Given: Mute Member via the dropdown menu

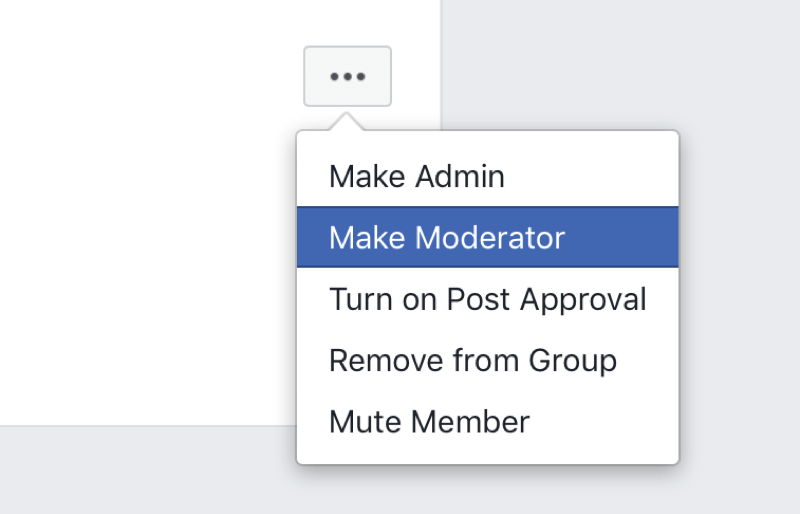Looking at the screenshot, I should point(488,422).
